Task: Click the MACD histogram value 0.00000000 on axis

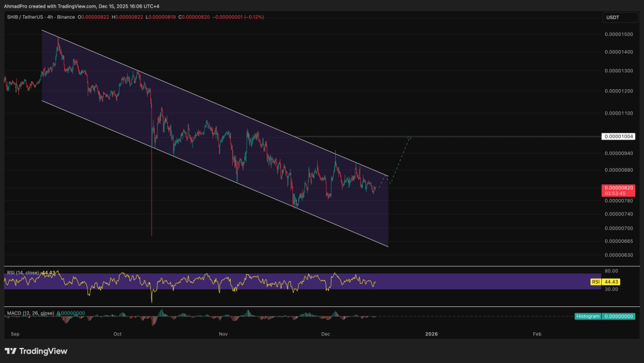Action: [619, 316]
